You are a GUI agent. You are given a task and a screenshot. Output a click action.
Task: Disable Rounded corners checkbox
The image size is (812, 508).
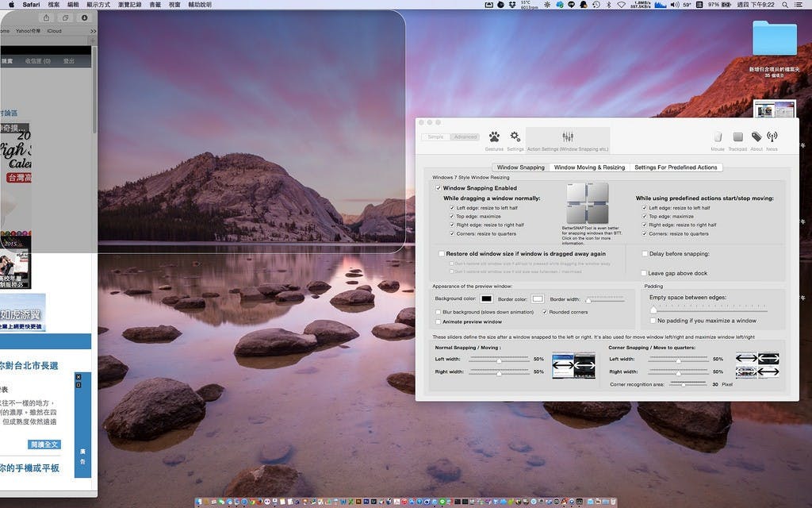pos(545,312)
